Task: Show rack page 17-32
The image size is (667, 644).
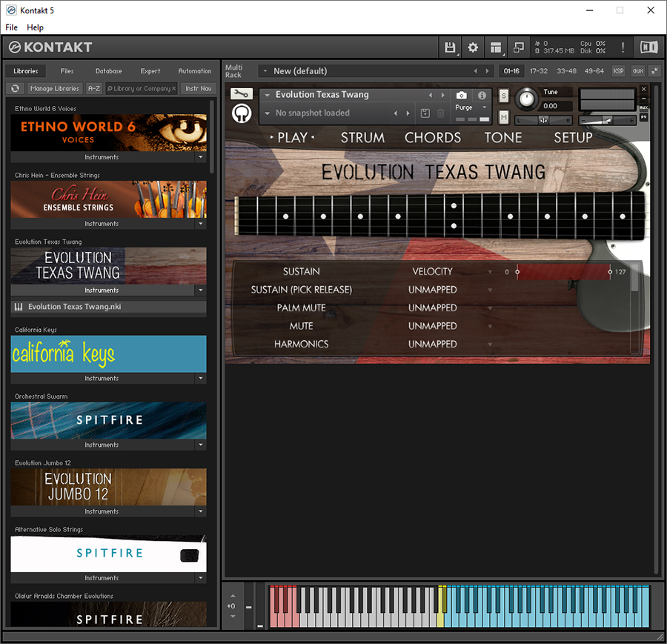Action: click(539, 71)
